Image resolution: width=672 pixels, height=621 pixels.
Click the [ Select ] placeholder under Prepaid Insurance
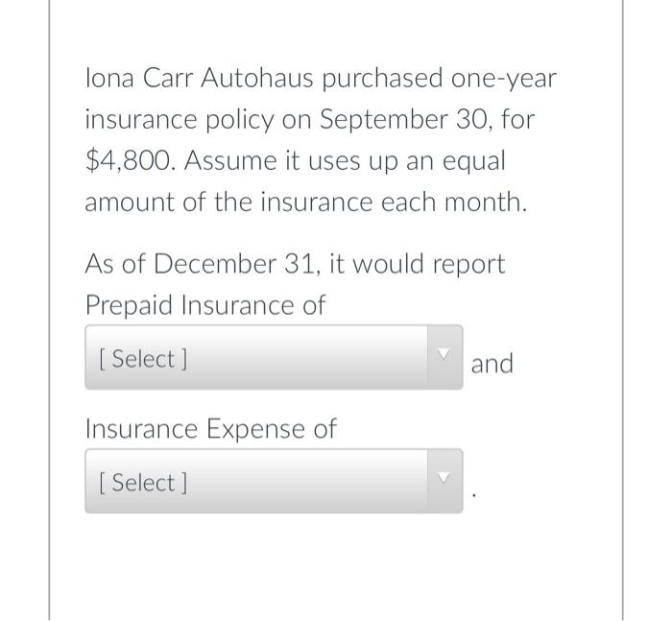143,359
